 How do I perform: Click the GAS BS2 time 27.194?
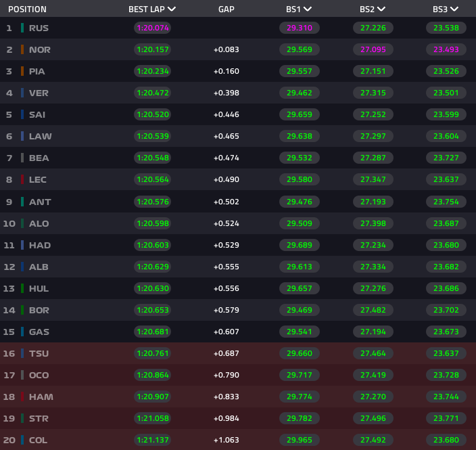pos(372,332)
